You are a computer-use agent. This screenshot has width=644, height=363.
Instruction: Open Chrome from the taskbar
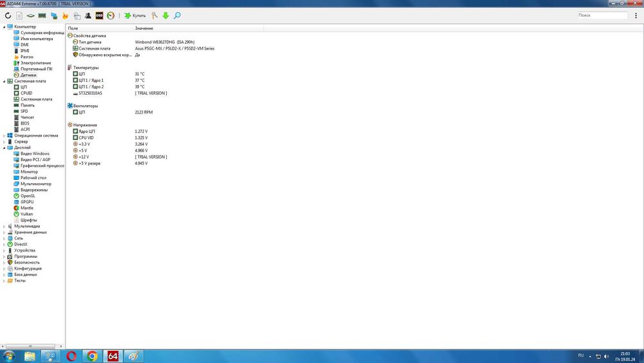[92, 356]
